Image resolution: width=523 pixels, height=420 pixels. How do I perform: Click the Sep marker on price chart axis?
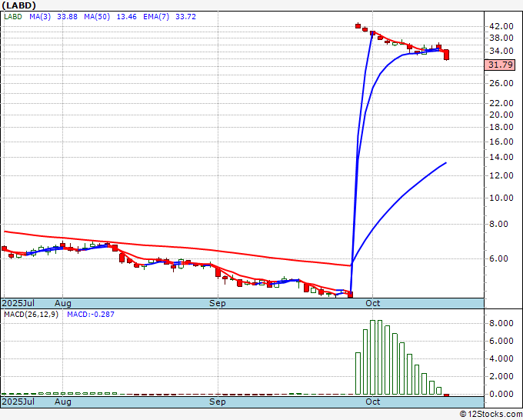click(x=218, y=303)
